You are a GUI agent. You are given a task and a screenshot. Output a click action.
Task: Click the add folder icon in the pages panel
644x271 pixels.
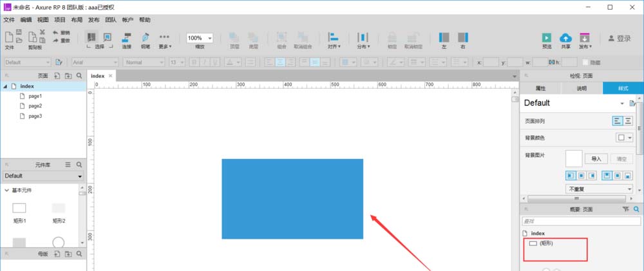point(68,76)
